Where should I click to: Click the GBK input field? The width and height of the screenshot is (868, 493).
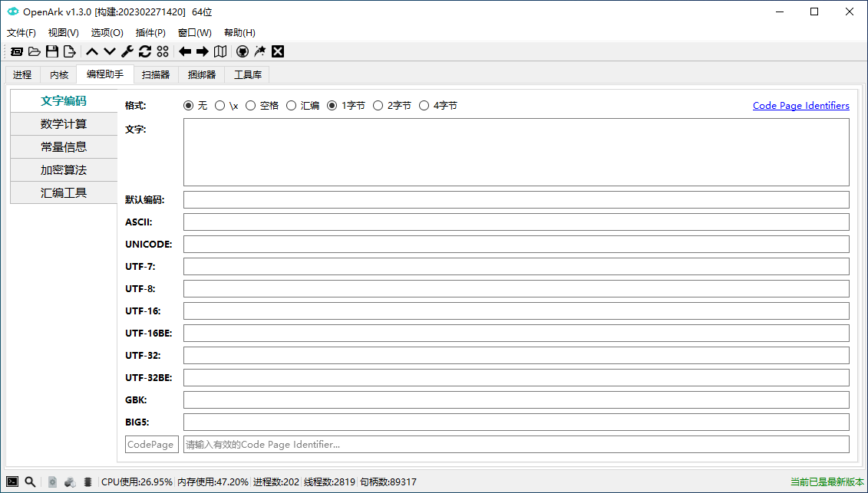point(517,399)
